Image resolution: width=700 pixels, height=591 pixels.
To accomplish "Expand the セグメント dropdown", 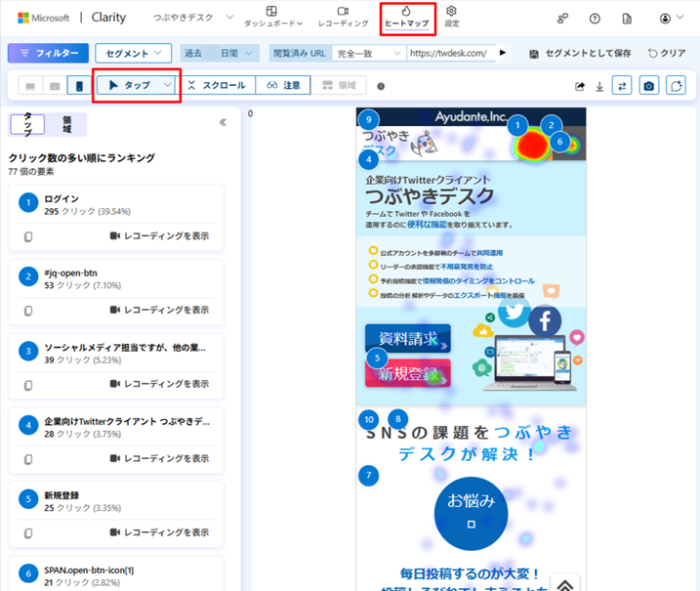I will [x=133, y=53].
